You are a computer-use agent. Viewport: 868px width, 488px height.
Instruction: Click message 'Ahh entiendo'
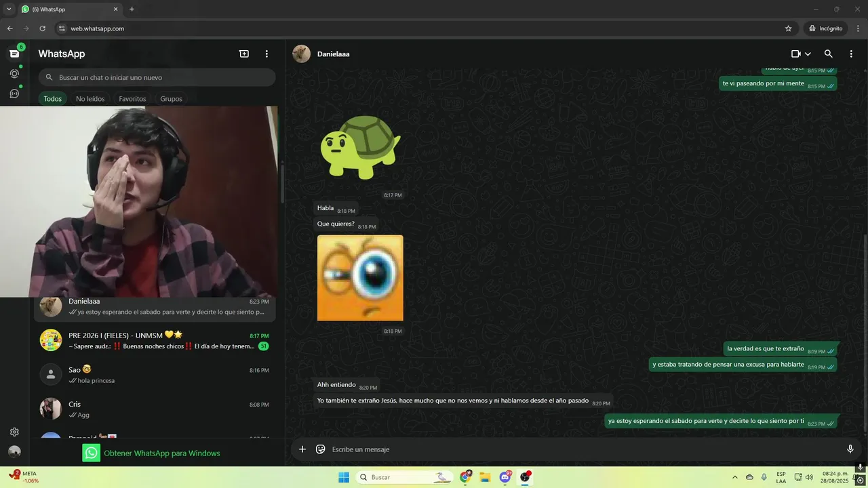[x=347, y=385]
